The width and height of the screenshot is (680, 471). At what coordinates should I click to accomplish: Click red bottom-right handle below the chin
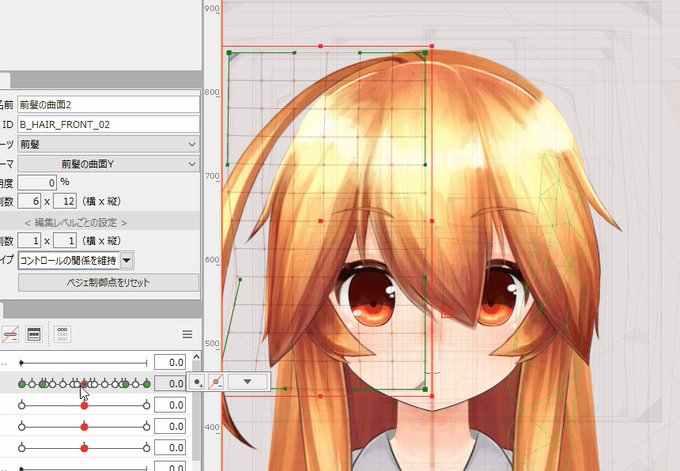click(432, 396)
